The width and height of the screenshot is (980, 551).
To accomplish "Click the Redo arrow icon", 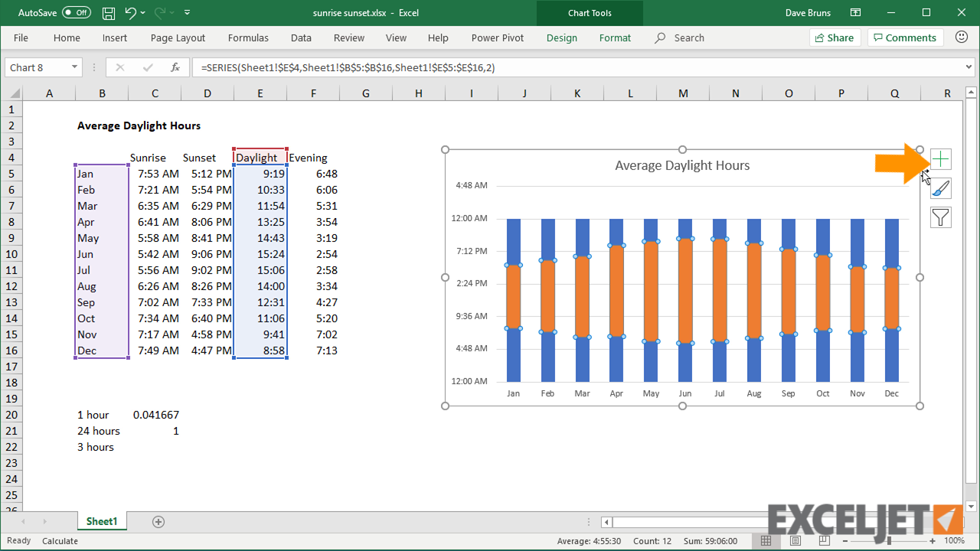I will (160, 13).
